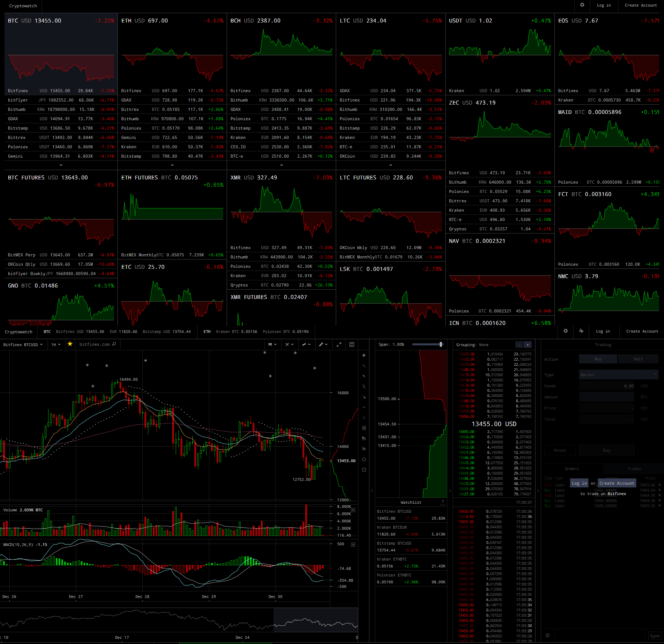Select the rectangle drawing tool
The height and width of the screenshot is (644, 664).
tap(364, 470)
